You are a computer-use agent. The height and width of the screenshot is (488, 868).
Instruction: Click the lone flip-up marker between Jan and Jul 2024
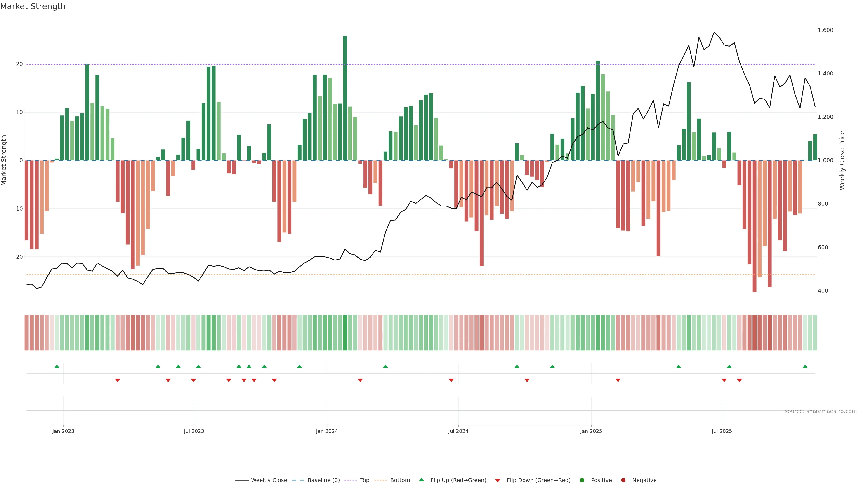pyautogui.click(x=385, y=366)
